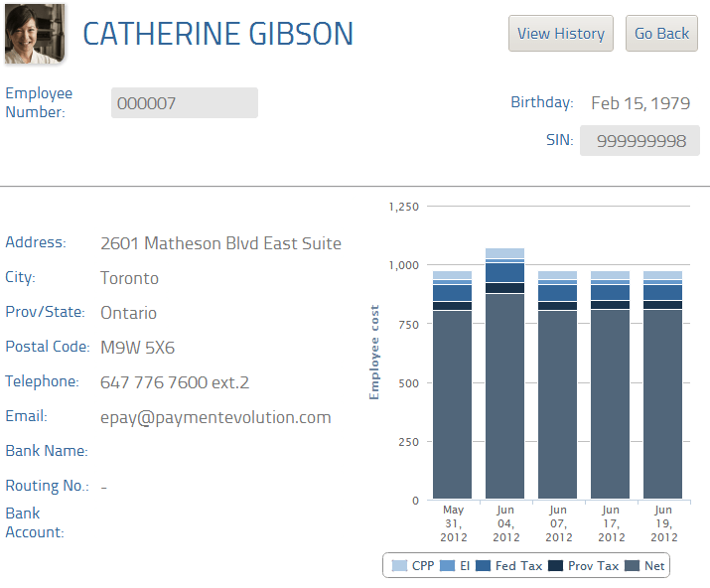
Task: Select the SIN field
Action: (639, 140)
